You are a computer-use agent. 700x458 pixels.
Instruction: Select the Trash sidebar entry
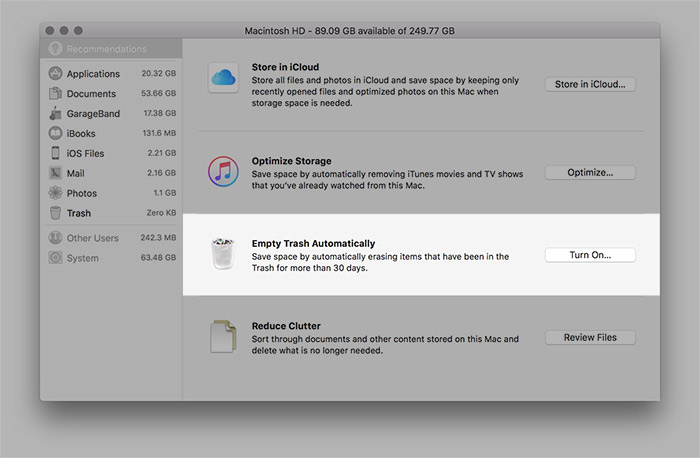pos(79,213)
